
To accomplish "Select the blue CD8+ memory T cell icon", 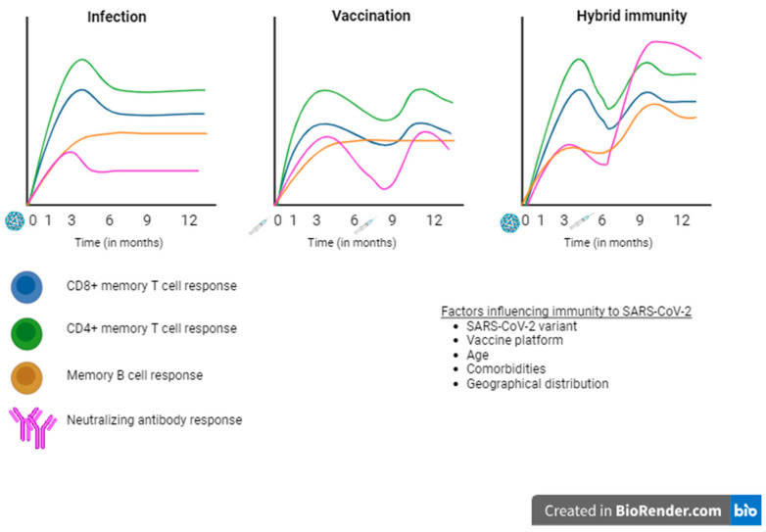I will tap(26, 287).
